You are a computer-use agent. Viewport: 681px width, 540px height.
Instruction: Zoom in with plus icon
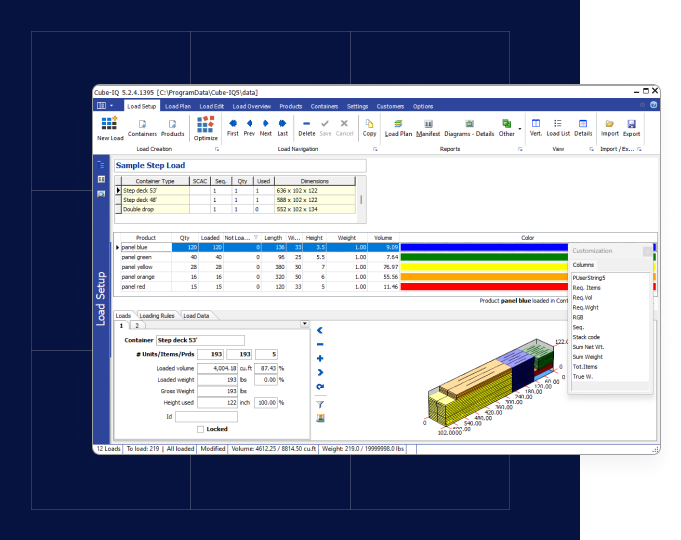tap(320, 358)
